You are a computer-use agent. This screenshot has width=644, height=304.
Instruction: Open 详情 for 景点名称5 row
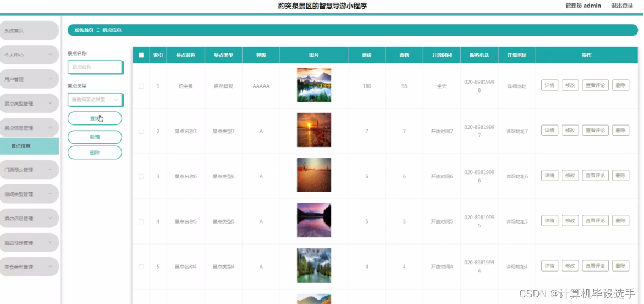click(549, 221)
